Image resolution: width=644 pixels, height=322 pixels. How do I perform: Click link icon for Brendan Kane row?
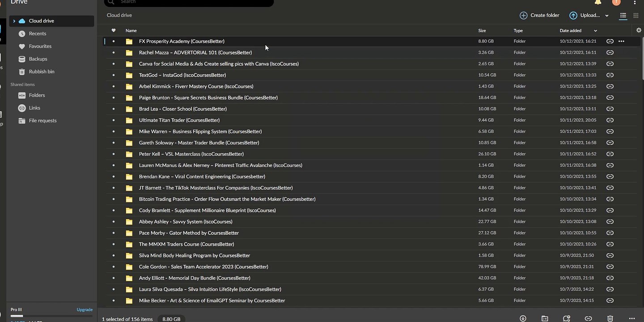click(610, 177)
